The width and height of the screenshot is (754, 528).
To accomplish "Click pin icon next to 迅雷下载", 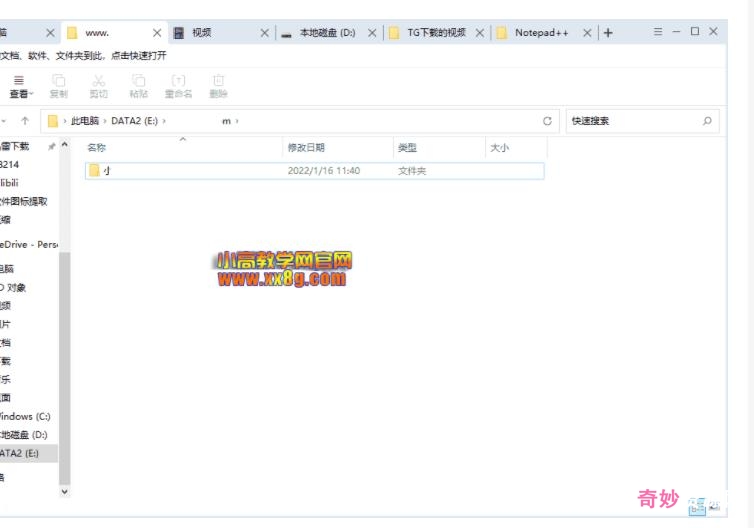I will pos(51,147).
